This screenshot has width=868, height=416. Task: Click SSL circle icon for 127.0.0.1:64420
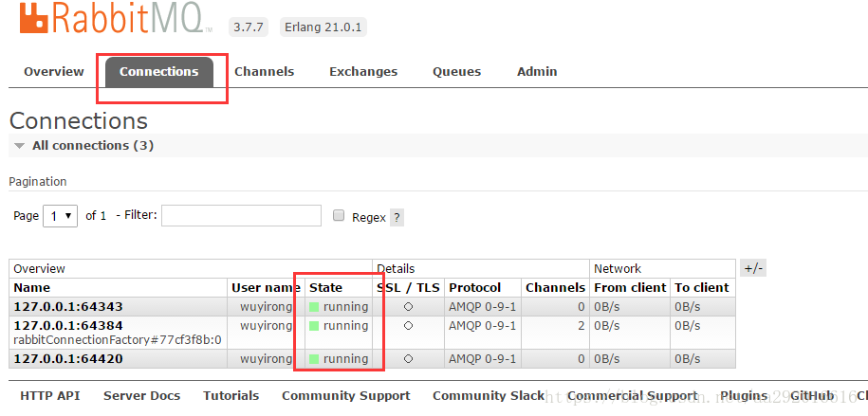point(409,359)
